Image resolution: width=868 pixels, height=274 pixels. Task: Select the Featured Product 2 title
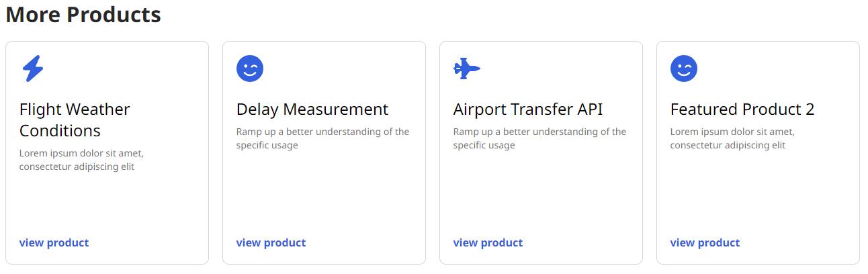(742, 109)
